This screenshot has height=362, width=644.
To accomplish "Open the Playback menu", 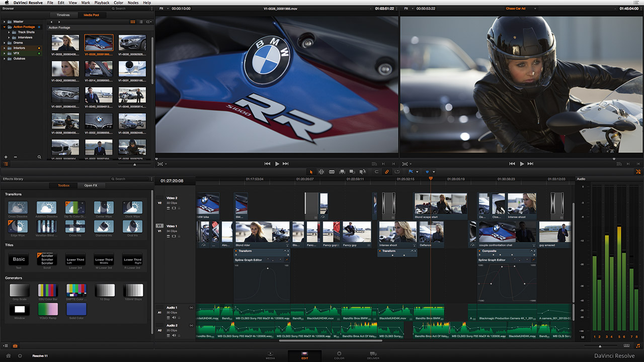I will [102, 3].
